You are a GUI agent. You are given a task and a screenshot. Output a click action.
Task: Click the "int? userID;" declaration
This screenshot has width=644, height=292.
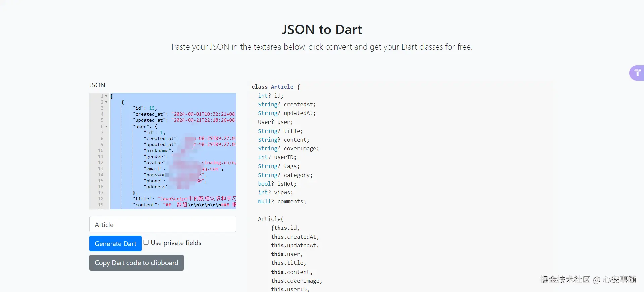[x=277, y=157]
